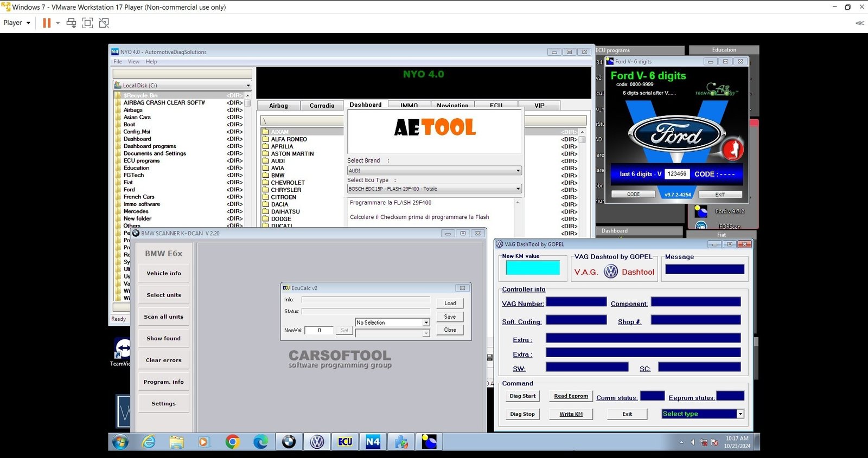Click the Action Center flag tray icon
The height and width of the screenshot is (458, 868).
pyautogui.click(x=715, y=442)
